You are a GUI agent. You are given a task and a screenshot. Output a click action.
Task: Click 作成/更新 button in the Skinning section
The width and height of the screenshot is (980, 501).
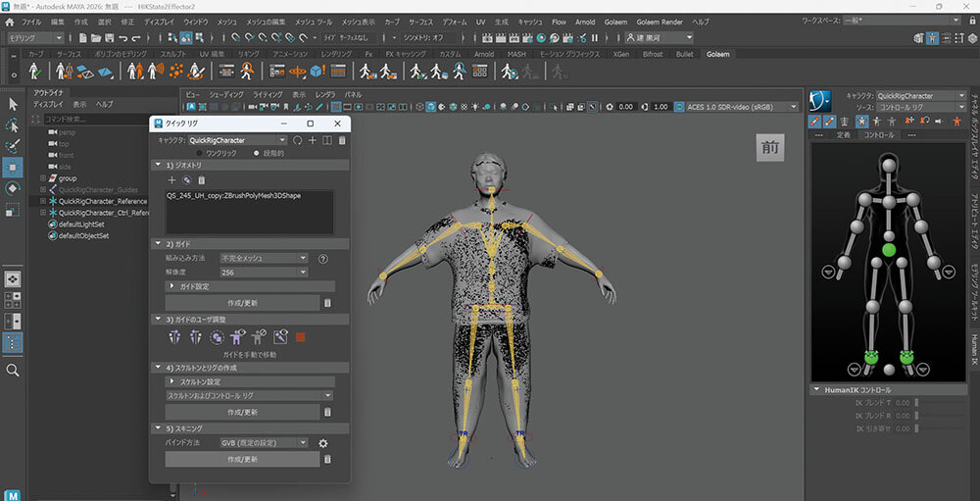point(242,459)
